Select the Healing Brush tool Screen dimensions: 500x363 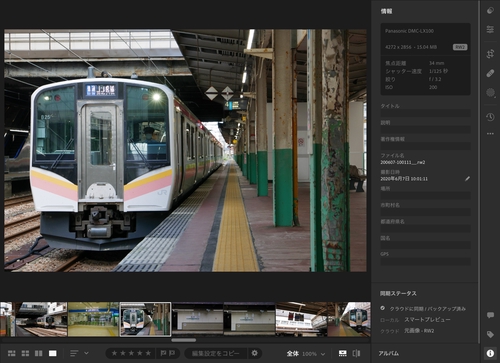(x=490, y=73)
